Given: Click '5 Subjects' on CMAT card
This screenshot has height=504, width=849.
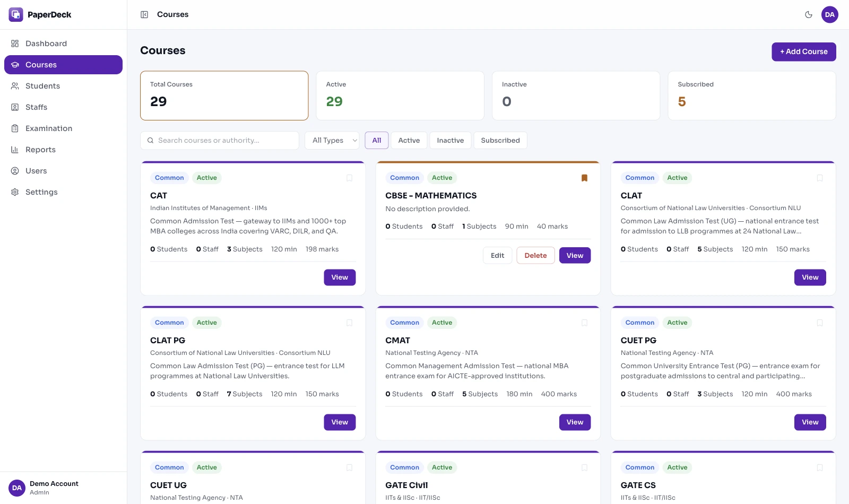Looking at the screenshot, I should click(480, 394).
